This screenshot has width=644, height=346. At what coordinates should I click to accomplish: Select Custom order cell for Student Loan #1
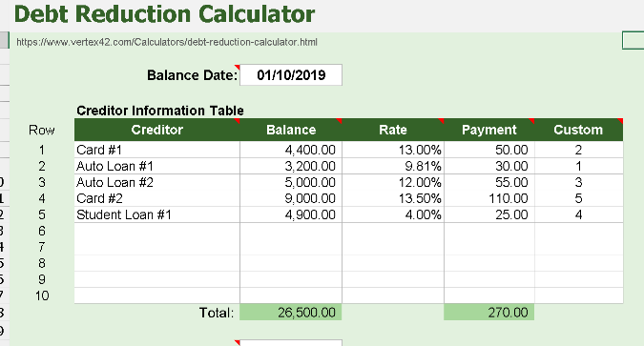click(x=579, y=214)
